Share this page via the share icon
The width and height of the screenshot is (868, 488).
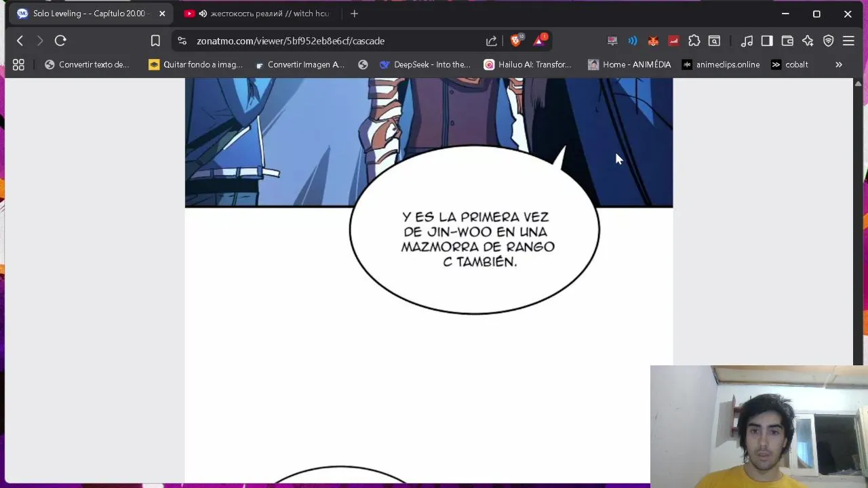(492, 41)
